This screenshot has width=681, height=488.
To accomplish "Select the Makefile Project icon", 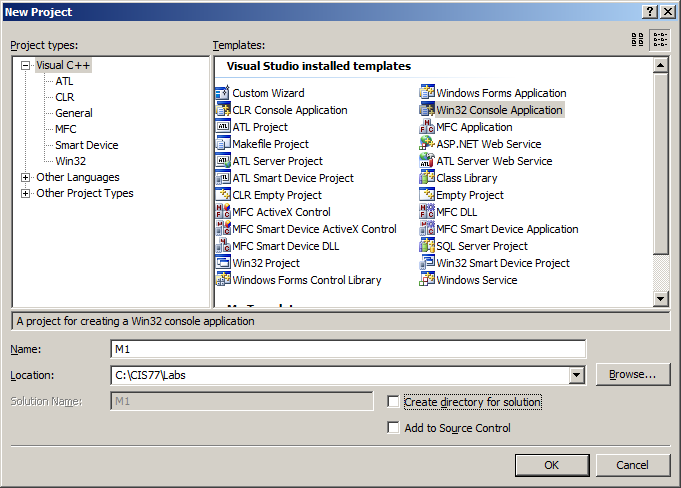I will click(223, 144).
